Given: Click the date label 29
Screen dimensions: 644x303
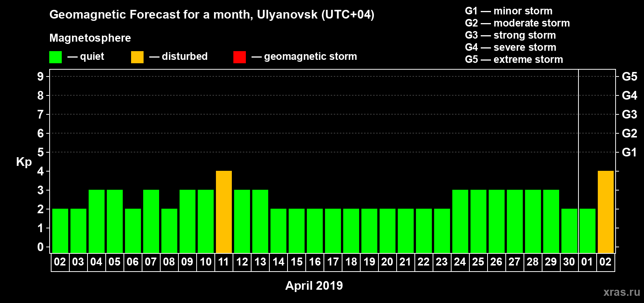Looking at the screenshot, I should (551, 262).
